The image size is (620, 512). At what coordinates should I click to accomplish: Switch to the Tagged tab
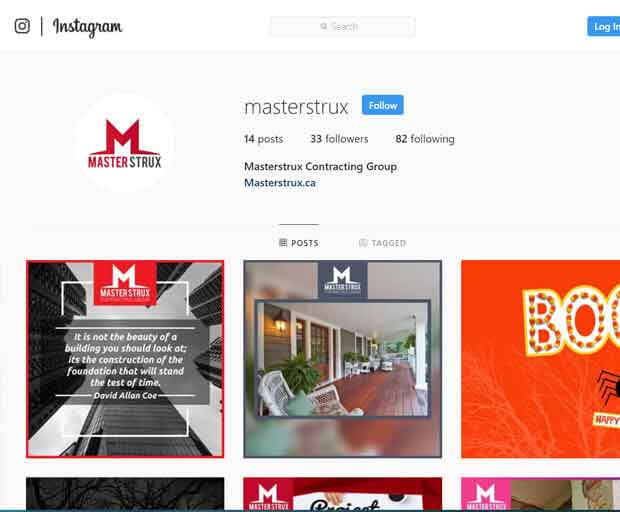(382, 243)
